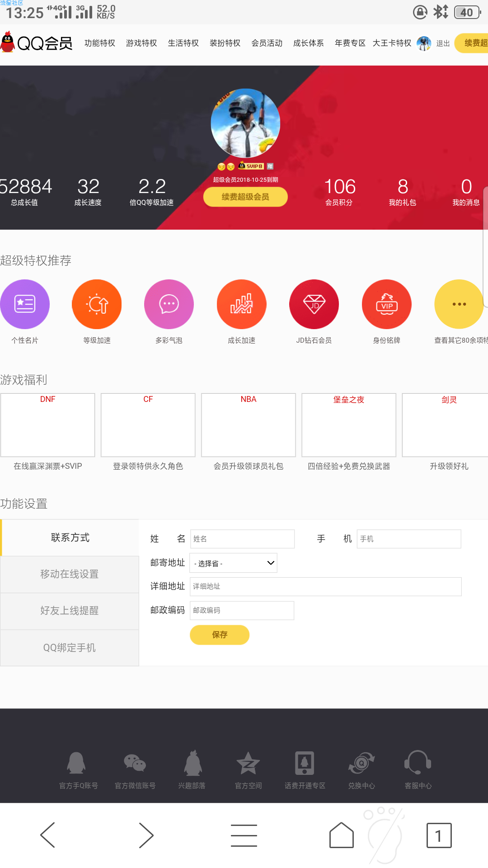Go forward with the browser forward arrow

[146, 835]
